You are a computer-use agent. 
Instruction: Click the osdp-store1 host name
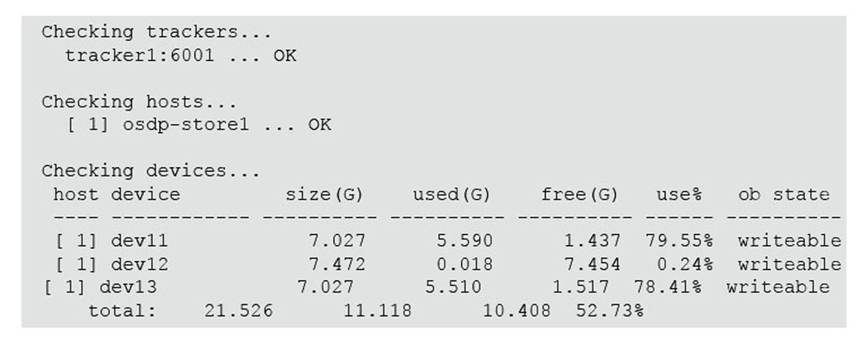point(185,125)
